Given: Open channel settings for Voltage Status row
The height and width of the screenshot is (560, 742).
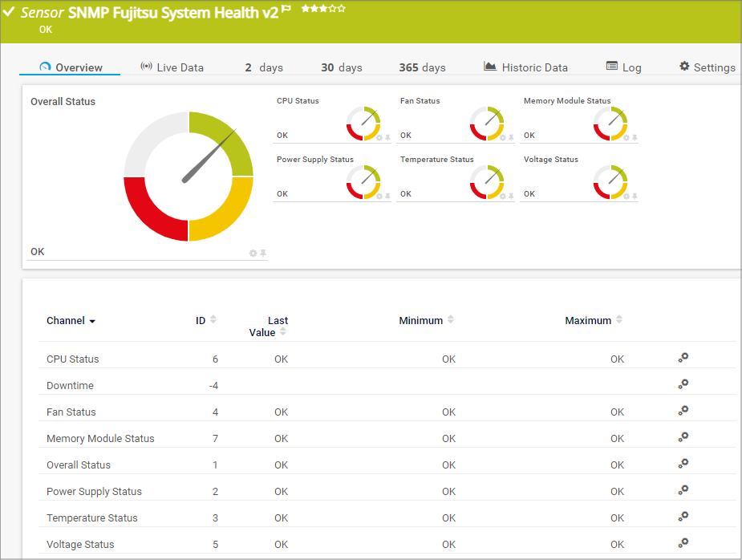Looking at the screenshot, I should [683, 544].
